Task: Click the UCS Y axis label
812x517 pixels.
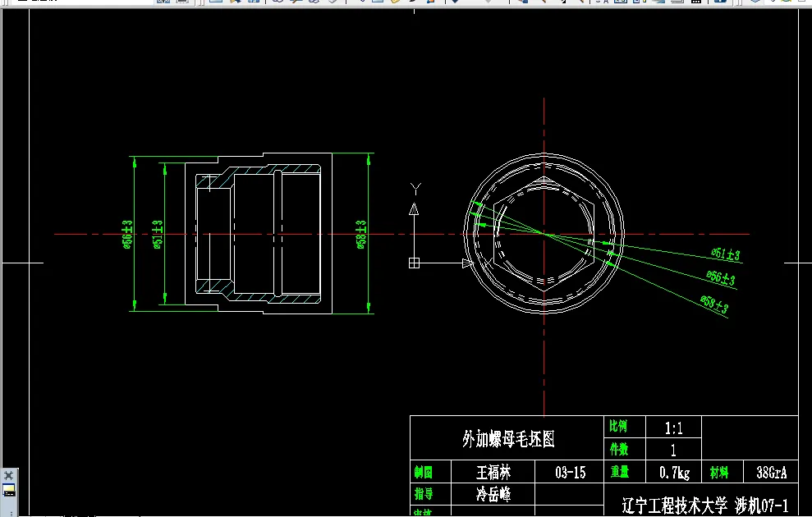Action: (x=415, y=189)
